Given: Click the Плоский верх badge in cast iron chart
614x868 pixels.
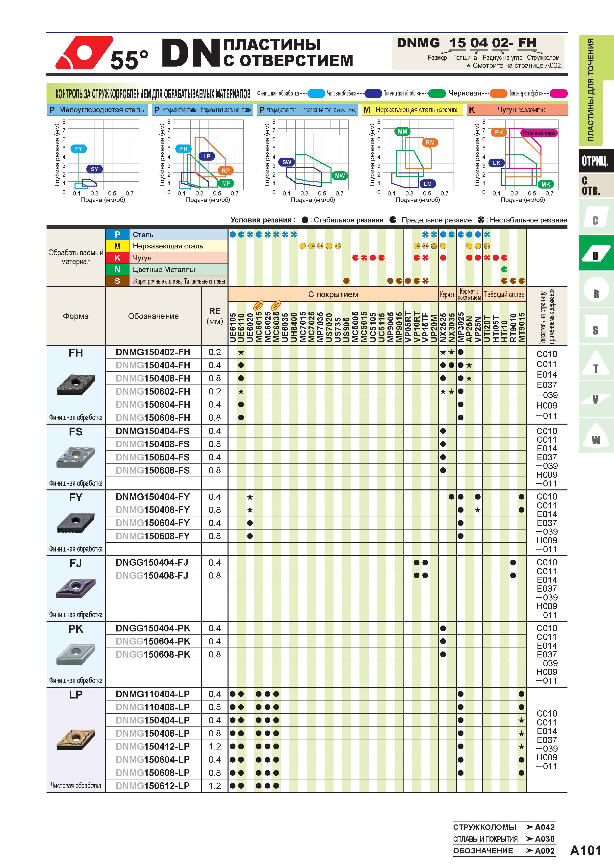Looking at the screenshot, I should 539,133.
